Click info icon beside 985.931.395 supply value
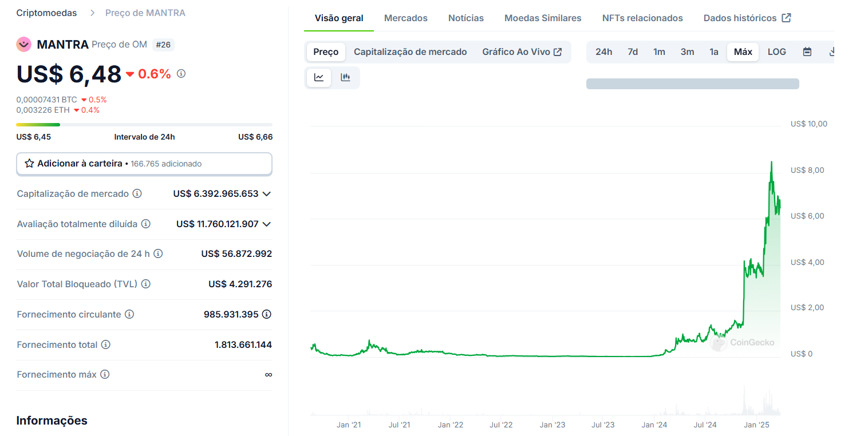This screenshot has width=868, height=436. pyautogui.click(x=267, y=314)
